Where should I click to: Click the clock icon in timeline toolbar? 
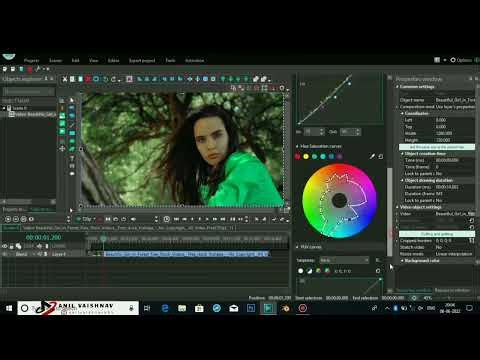(167, 219)
